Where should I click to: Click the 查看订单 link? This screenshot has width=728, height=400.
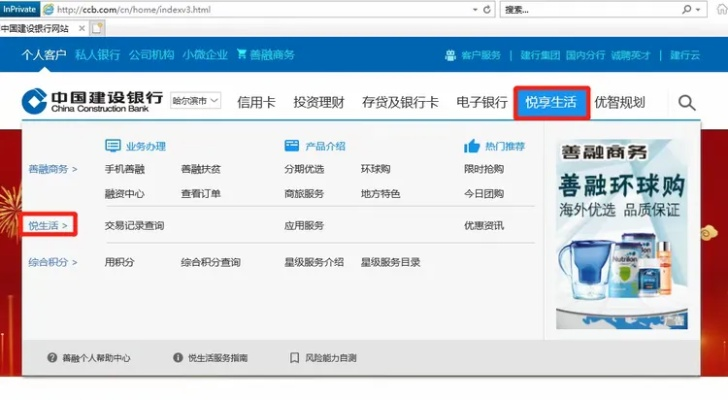201,194
